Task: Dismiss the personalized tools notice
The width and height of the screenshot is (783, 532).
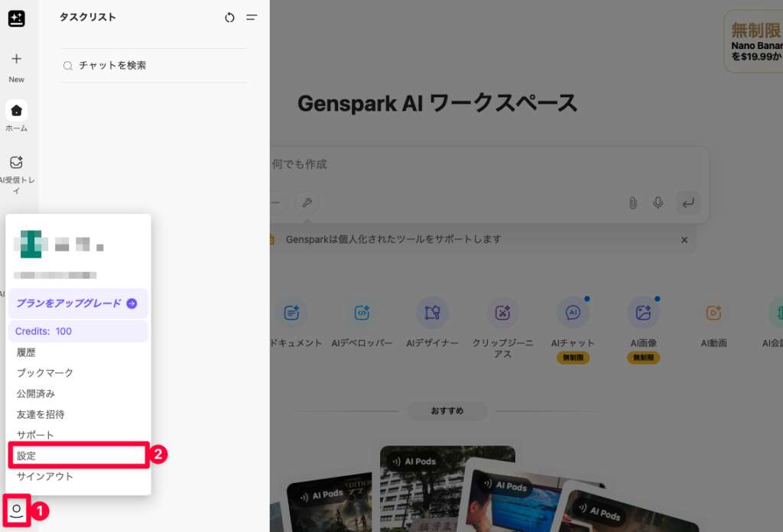Action: point(684,240)
